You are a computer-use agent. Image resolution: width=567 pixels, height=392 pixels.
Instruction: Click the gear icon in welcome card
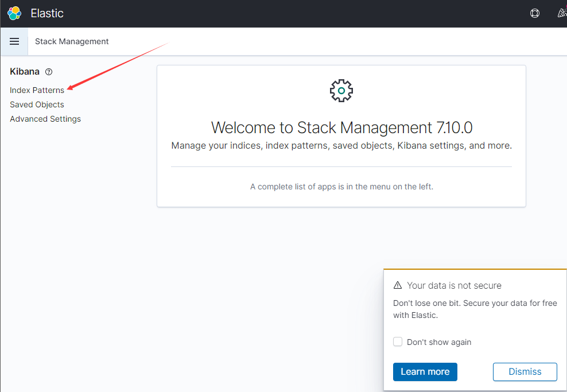(x=341, y=91)
